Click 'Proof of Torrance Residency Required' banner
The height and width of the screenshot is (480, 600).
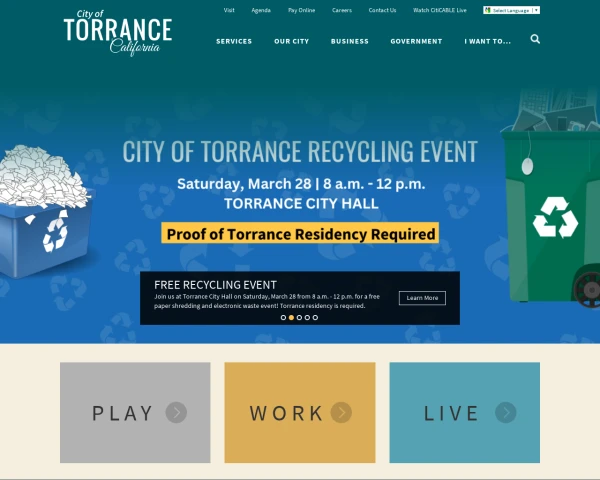click(x=300, y=233)
